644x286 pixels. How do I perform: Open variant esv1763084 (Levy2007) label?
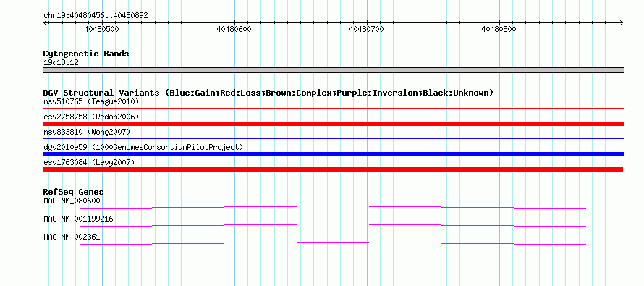[x=89, y=162]
